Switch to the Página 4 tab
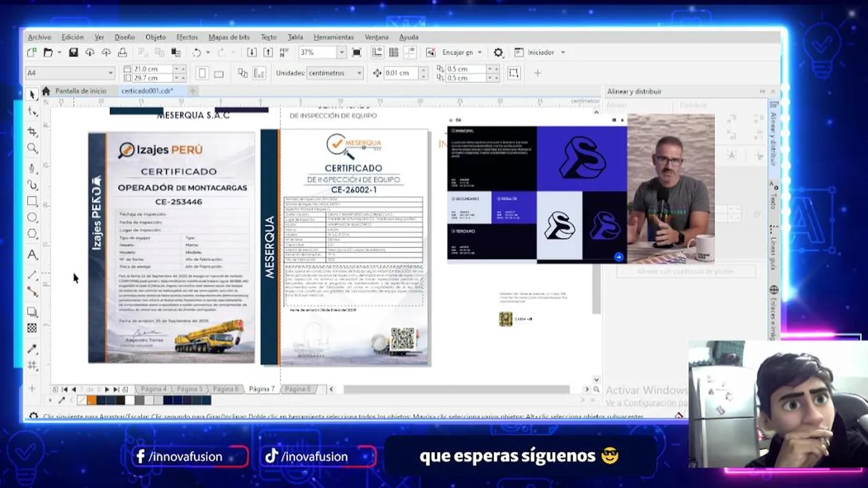This screenshot has width=868, height=488. (154, 389)
